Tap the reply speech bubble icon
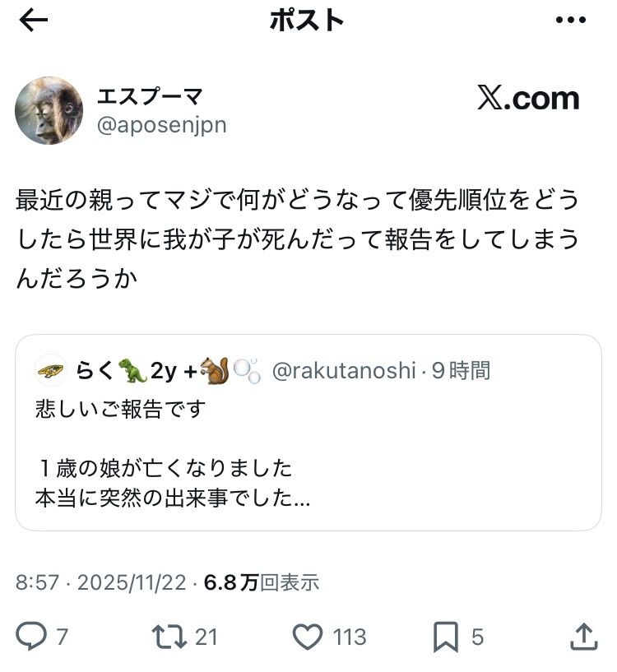Image resolution: width=617 pixels, height=672 pixels. [x=31, y=636]
